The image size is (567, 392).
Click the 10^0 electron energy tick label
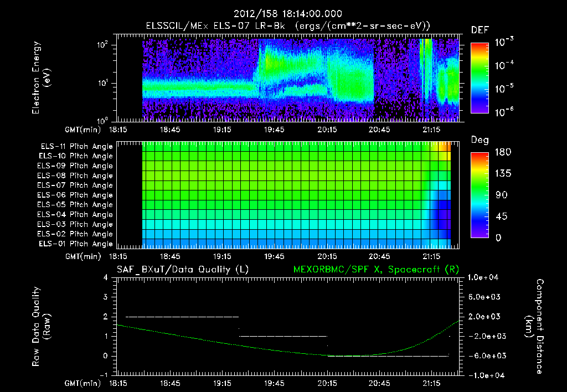(x=102, y=120)
